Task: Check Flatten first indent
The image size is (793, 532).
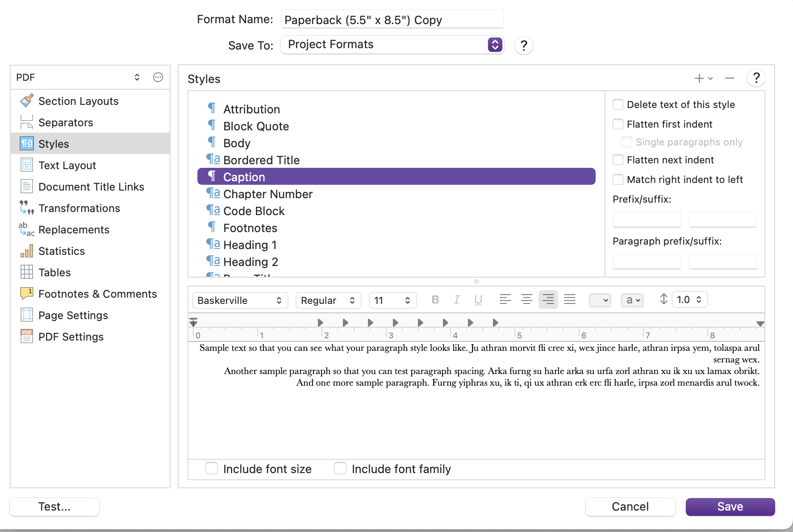Action: [618, 124]
